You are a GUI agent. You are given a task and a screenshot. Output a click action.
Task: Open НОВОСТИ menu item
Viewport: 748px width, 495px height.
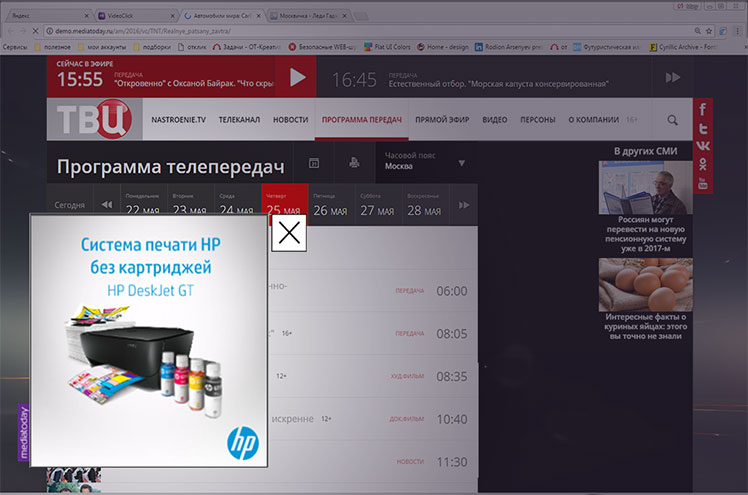point(291,120)
